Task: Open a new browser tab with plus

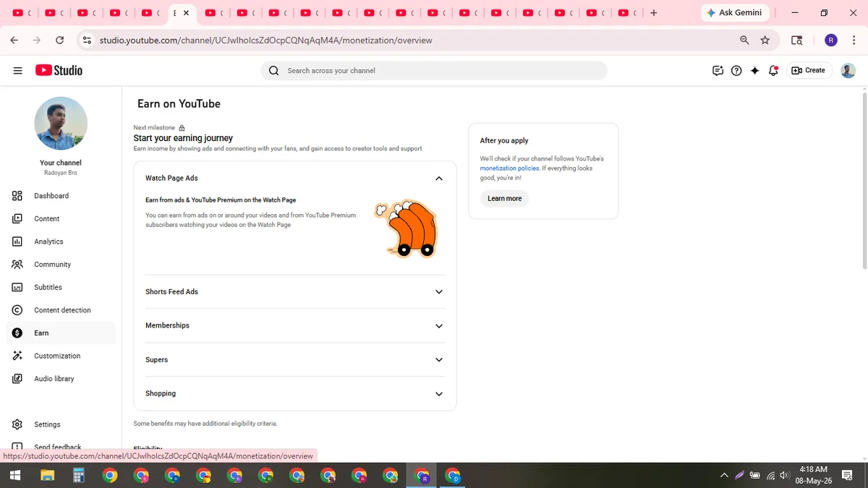Action: [x=654, y=13]
